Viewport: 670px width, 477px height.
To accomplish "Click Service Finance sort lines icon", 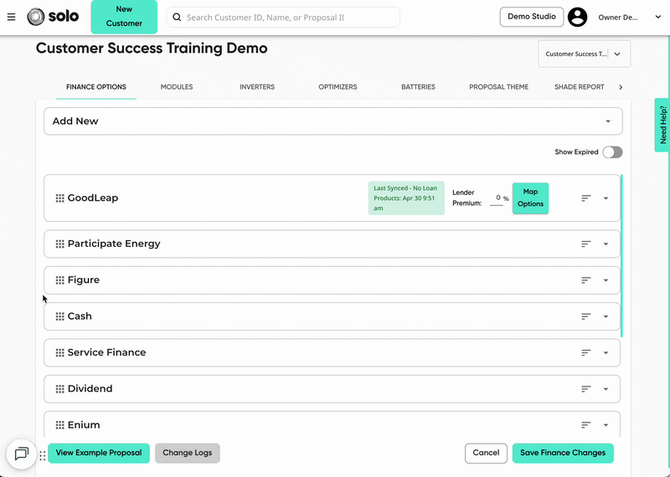I will 586,353.
